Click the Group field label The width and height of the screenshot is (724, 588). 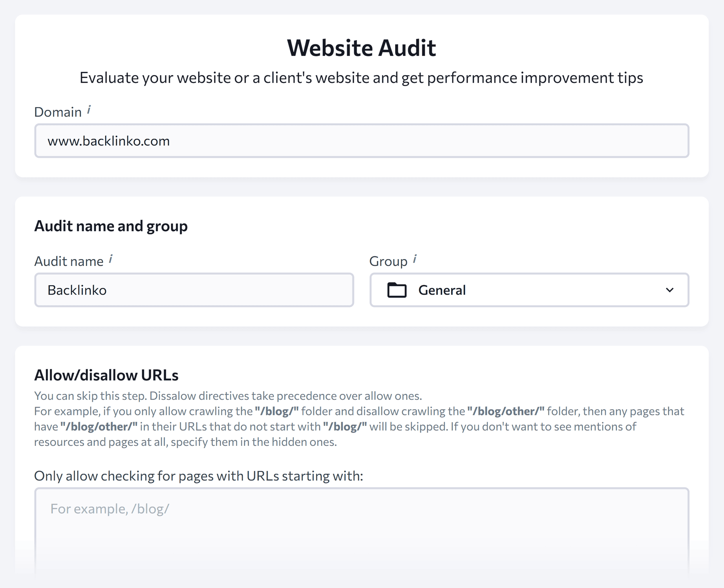(x=388, y=261)
